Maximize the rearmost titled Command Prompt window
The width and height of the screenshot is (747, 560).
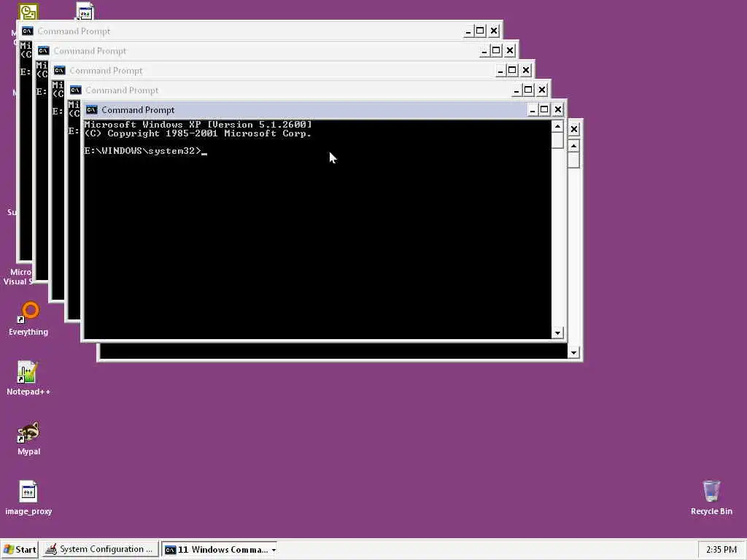click(x=480, y=31)
